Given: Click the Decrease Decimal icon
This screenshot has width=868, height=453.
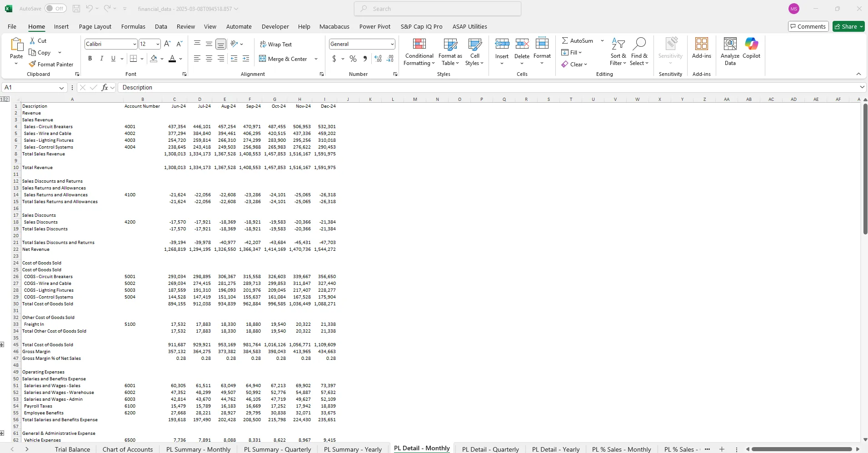Looking at the screenshot, I should (x=390, y=59).
